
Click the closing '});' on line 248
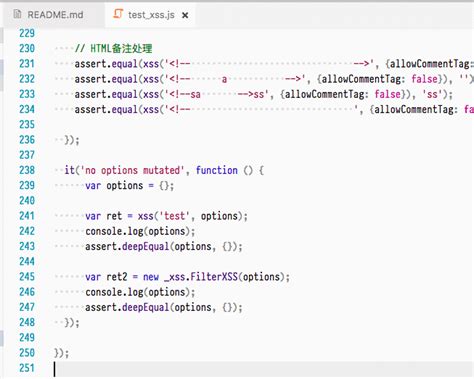(x=72, y=323)
